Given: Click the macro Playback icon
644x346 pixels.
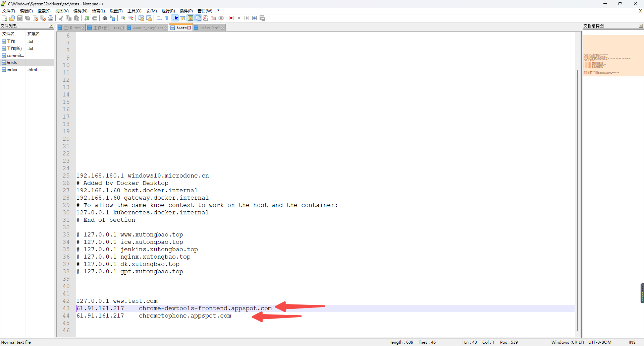Looking at the screenshot, I should click(247, 18).
